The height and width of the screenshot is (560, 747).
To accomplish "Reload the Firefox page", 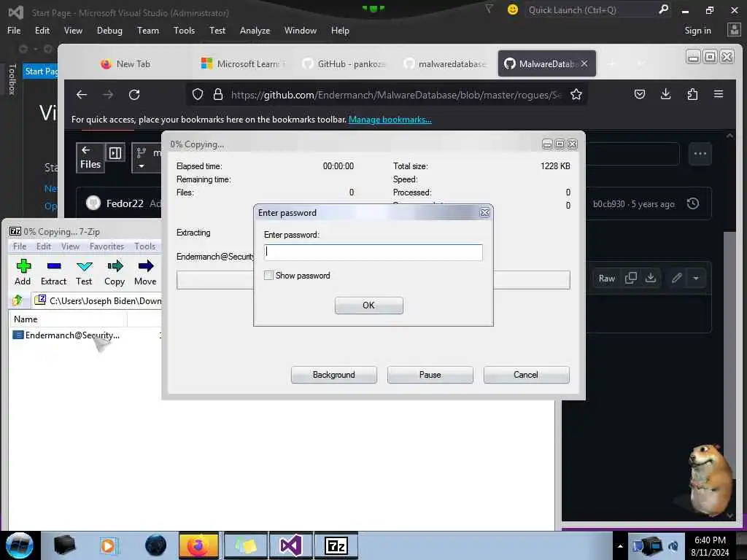I will 134,95.
